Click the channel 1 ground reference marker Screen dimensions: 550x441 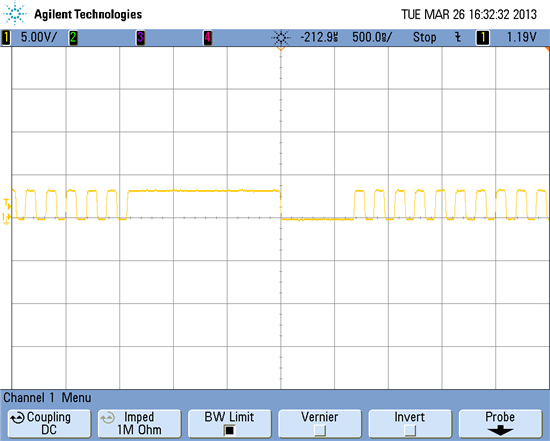tap(6, 218)
